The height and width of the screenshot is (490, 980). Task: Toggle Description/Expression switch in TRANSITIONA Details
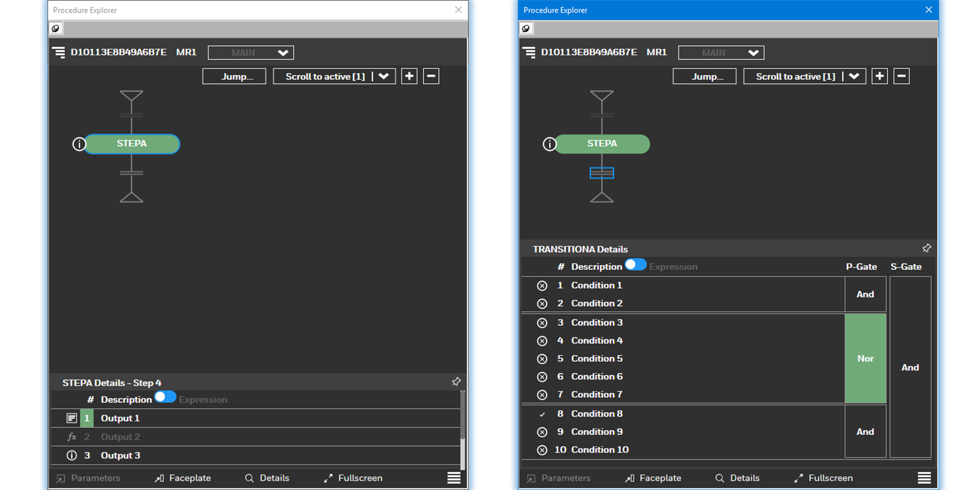tap(635, 264)
